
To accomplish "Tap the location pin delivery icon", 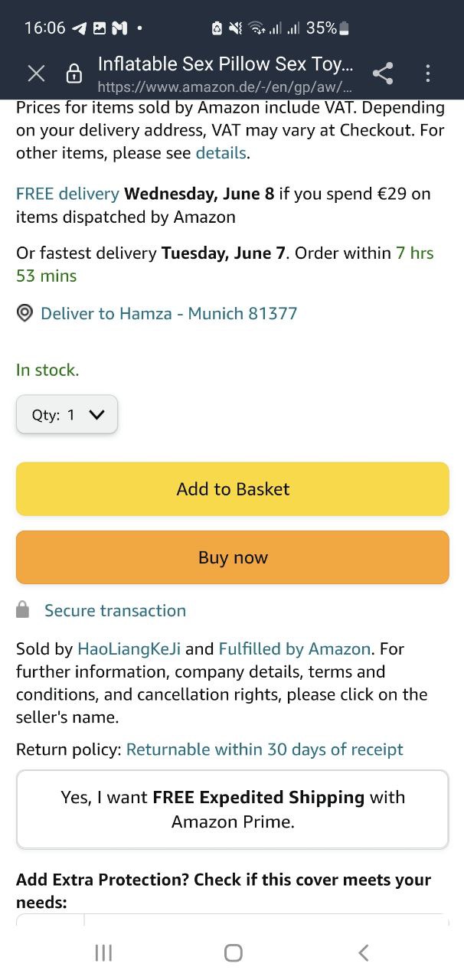I will pos(25,313).
